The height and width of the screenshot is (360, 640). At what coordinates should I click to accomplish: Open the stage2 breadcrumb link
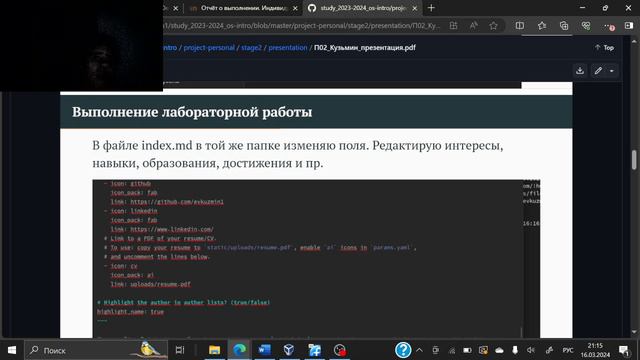click(251, 48)
